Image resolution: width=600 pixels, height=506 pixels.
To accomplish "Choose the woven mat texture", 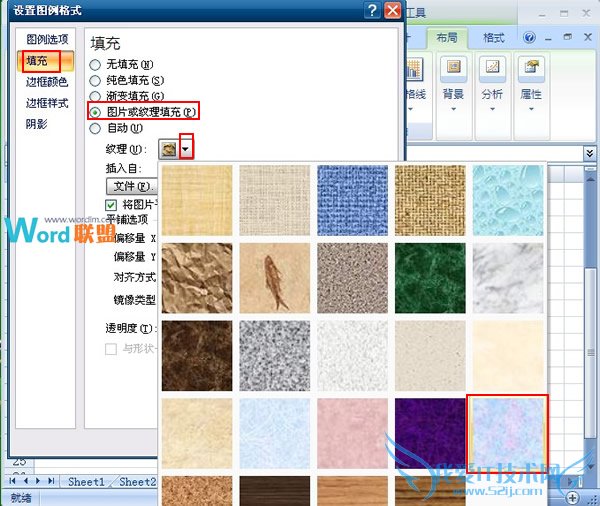I will coord(430,200).
